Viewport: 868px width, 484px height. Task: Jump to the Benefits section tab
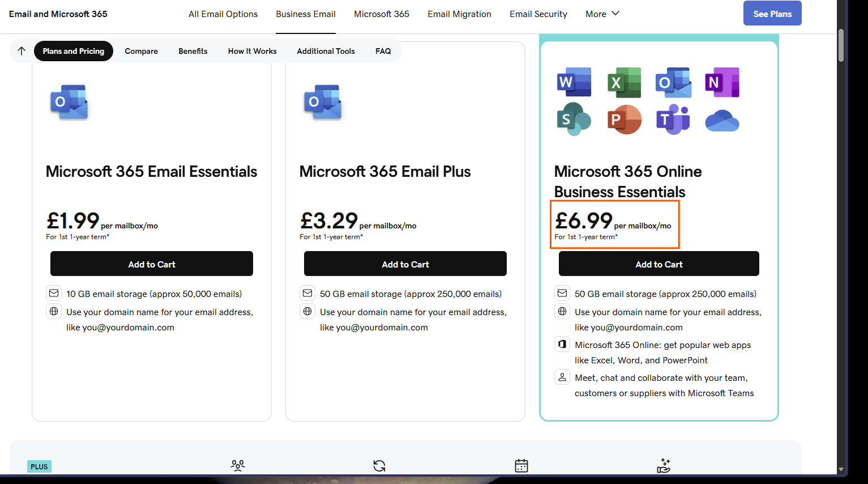(x=193, y=51)
